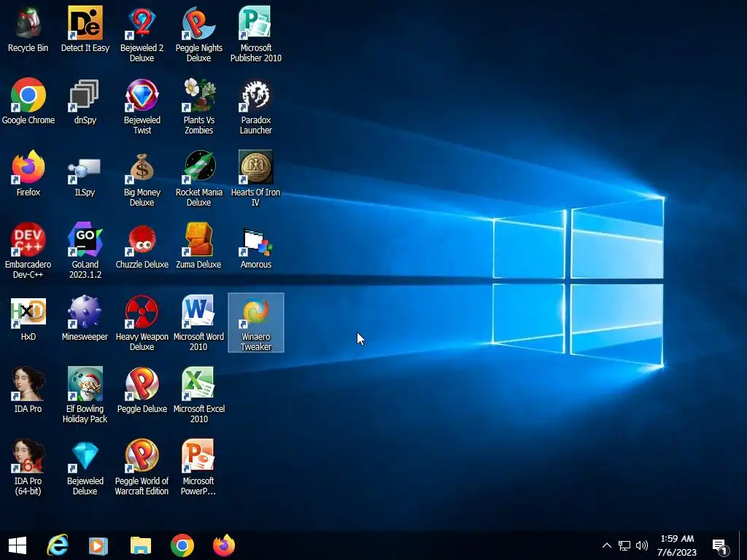
Task: Open the taskbar clock and date
Action: pos(677,545)
